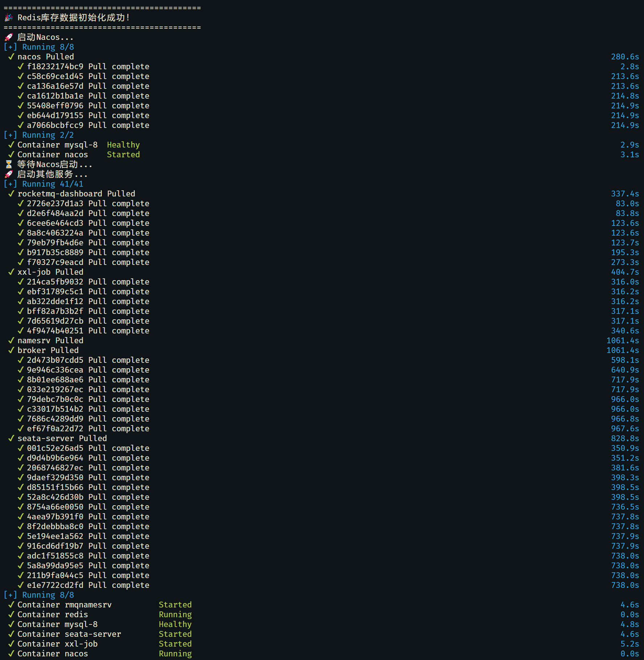The image size is (644, 660).
Task: Click the checkmark before f18232174bc9 layer
Action: [21, 66]
